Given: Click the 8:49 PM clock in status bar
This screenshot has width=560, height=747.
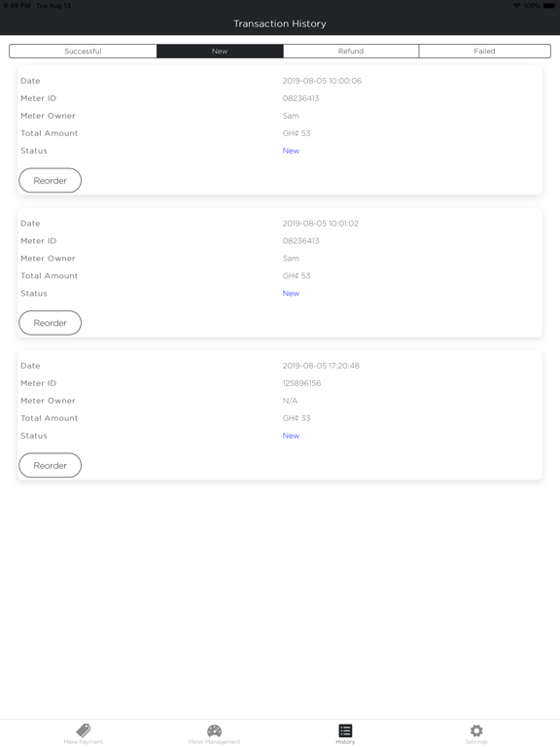Looking at the screenshot, I should point(17,6).
